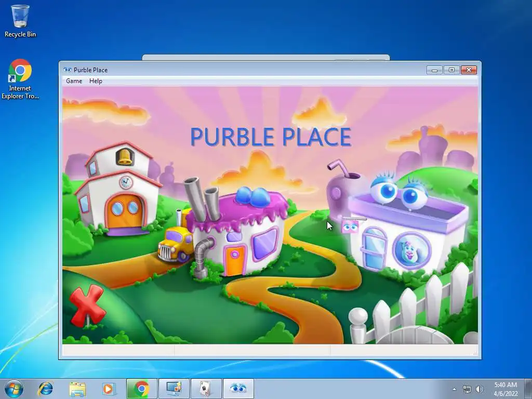Screen dimensions: 532x399
Task: Click the PURBLE PLACE title text
Action: [x=271, y=137]
